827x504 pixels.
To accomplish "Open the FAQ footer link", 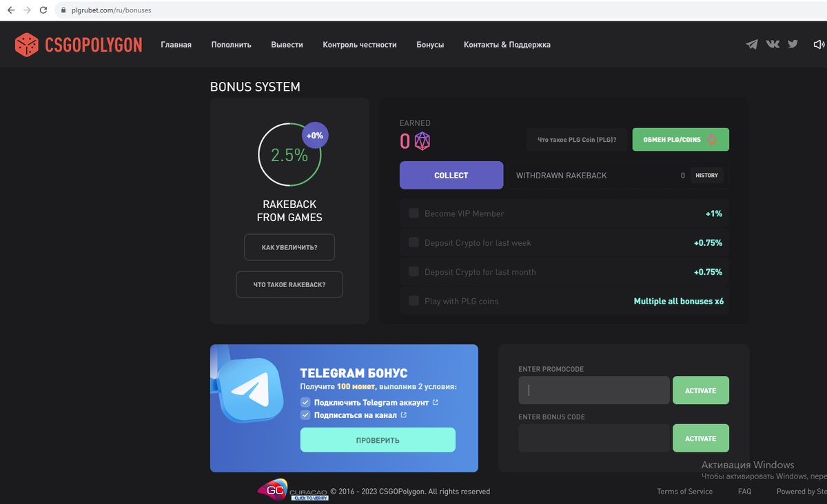I will [x=744, y=492].
